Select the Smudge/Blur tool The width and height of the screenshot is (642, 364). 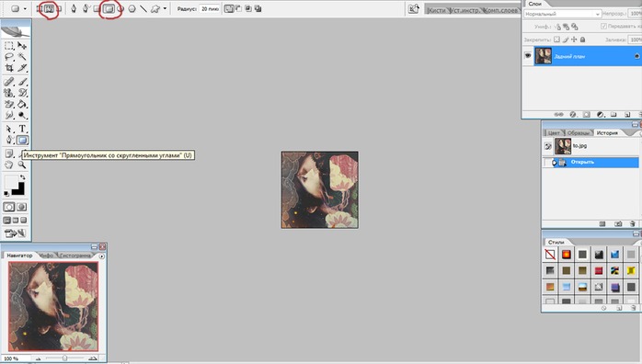pyautogui.click(x=9, y=115)
